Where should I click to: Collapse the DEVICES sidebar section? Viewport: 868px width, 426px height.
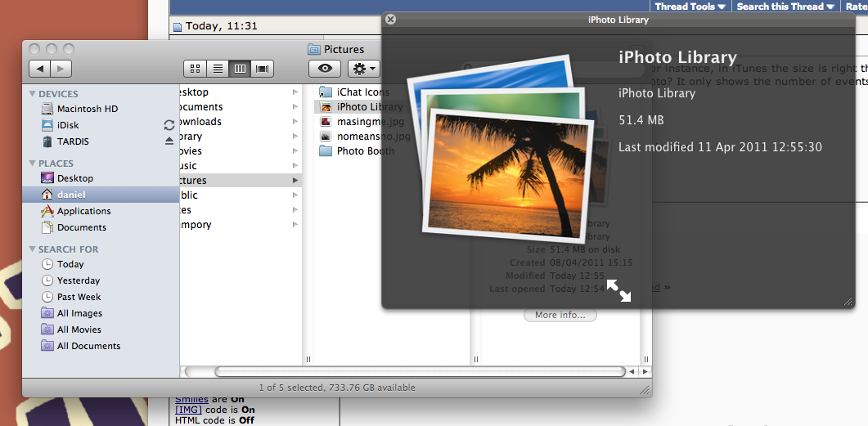[x=32, y=94]
